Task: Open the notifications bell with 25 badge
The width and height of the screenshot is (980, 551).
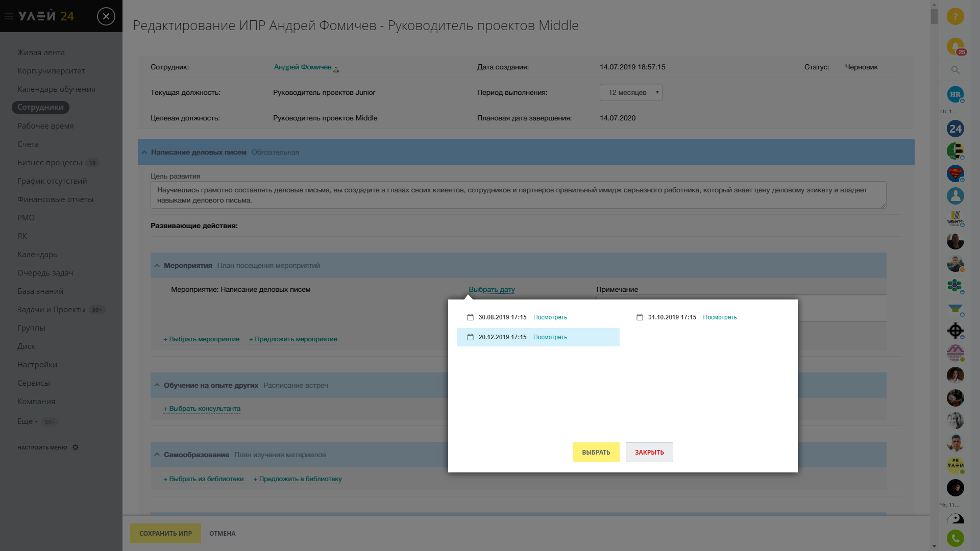Action: 955,46
